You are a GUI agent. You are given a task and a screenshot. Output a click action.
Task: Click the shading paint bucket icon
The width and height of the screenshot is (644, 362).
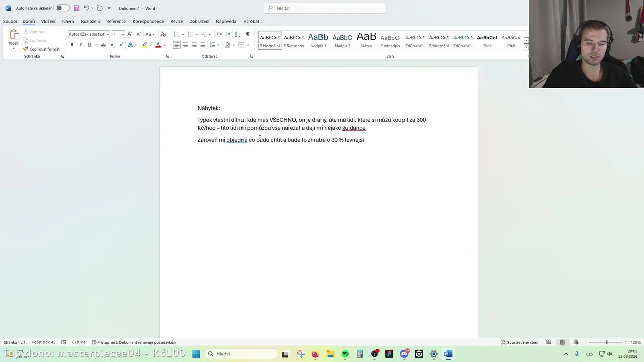coord(227,45)
